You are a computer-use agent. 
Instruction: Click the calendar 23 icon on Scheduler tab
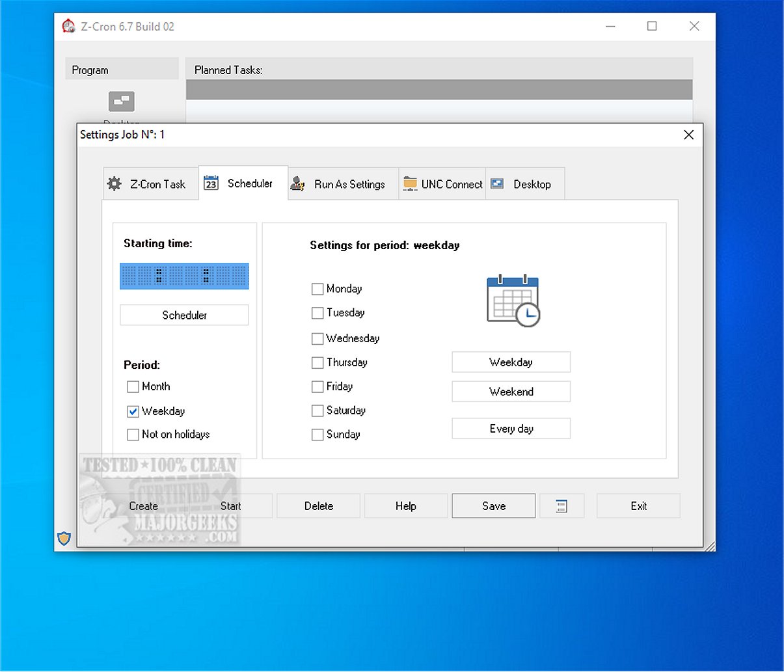[x=211, y=183]
